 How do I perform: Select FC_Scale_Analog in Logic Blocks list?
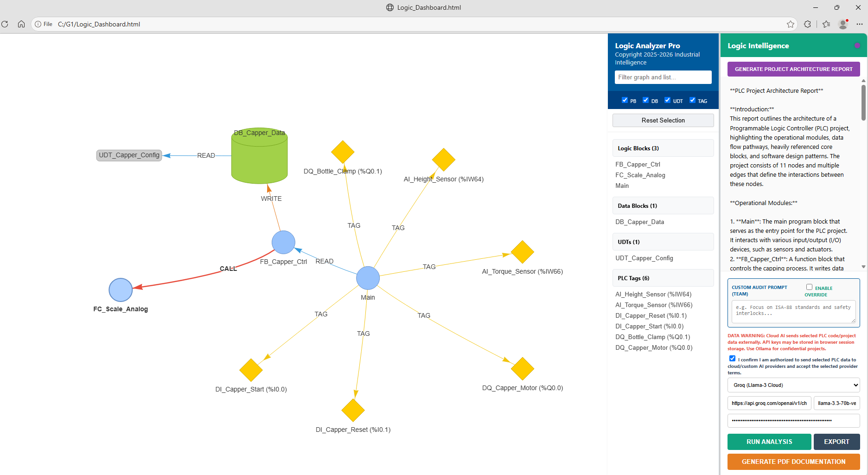640,175
